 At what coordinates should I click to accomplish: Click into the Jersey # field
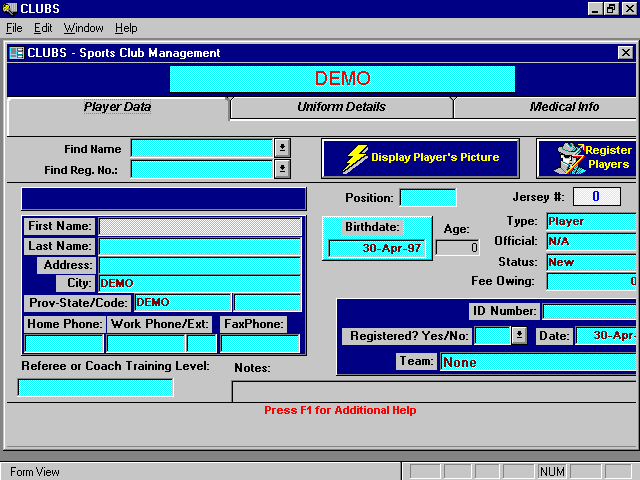click(x=595, y=197)
